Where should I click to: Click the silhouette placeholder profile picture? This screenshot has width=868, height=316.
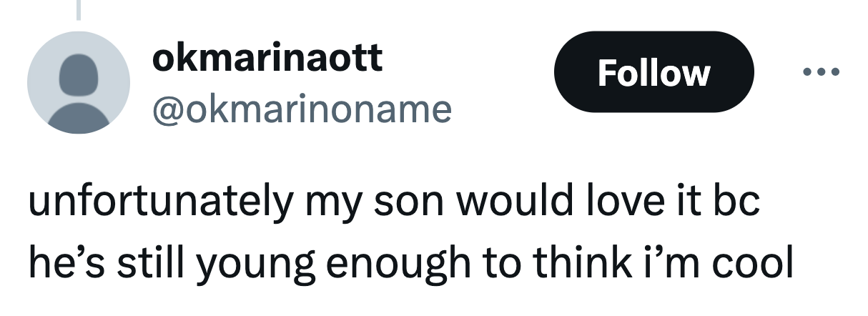pos(79,83)
